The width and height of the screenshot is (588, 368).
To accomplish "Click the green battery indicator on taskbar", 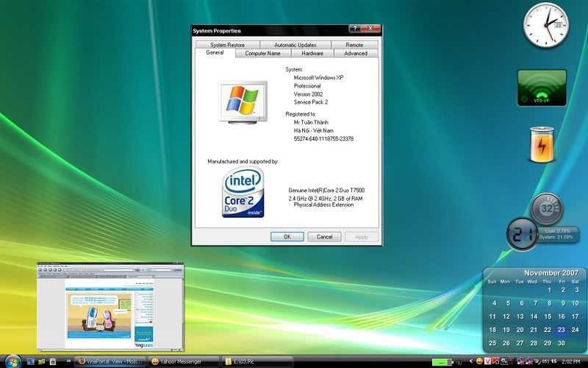I will (443, 361).
